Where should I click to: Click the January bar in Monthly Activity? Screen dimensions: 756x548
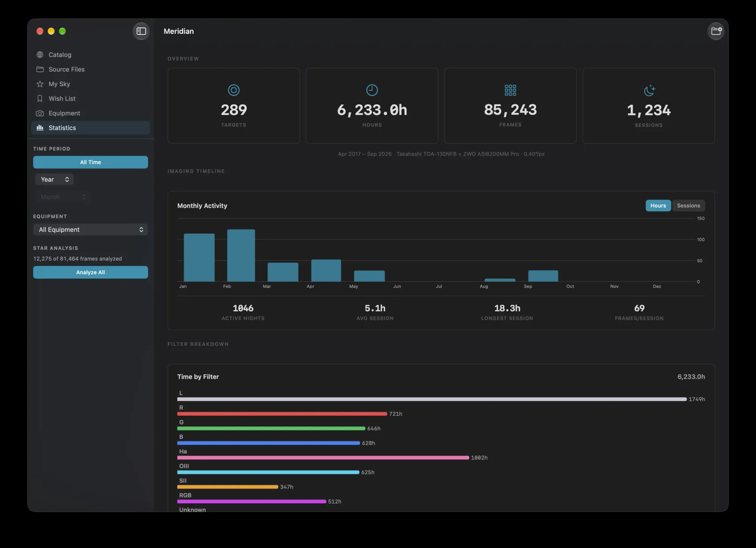pos(199,258)
